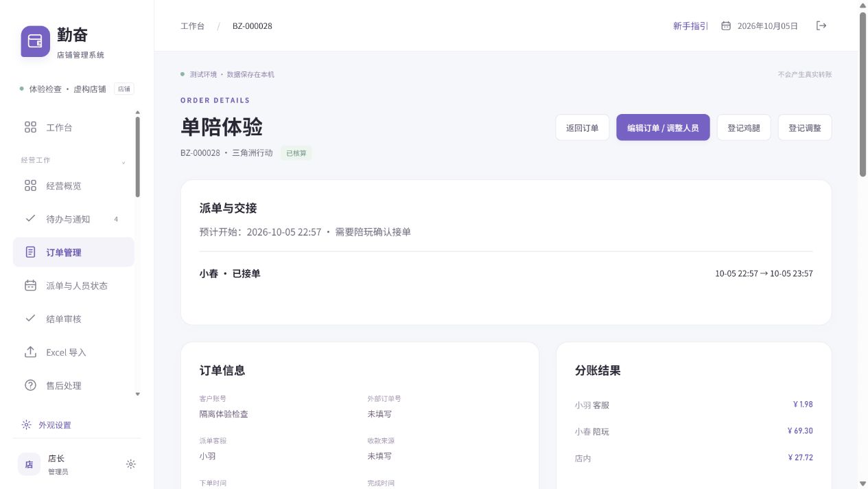Click the 2026年10月05日 date text
This screenshot has width=868, height=489.
[768, 26]
